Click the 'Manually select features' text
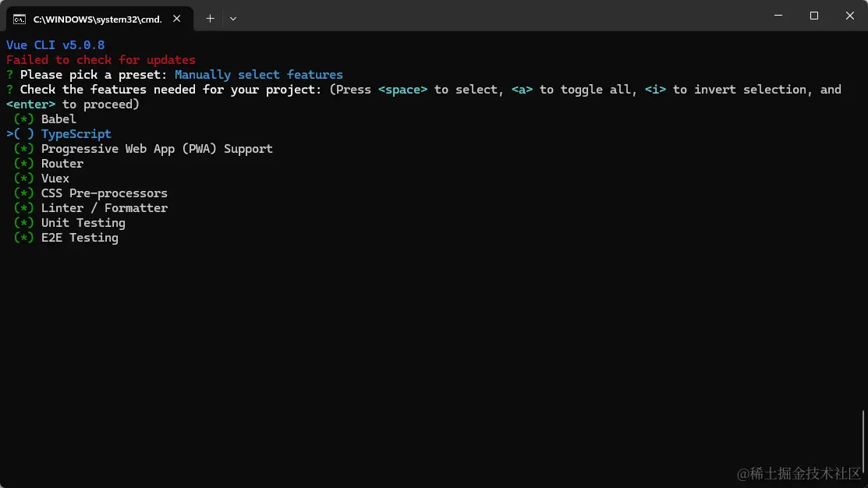This screenshot has width=868, height=488. pos(258,75)
